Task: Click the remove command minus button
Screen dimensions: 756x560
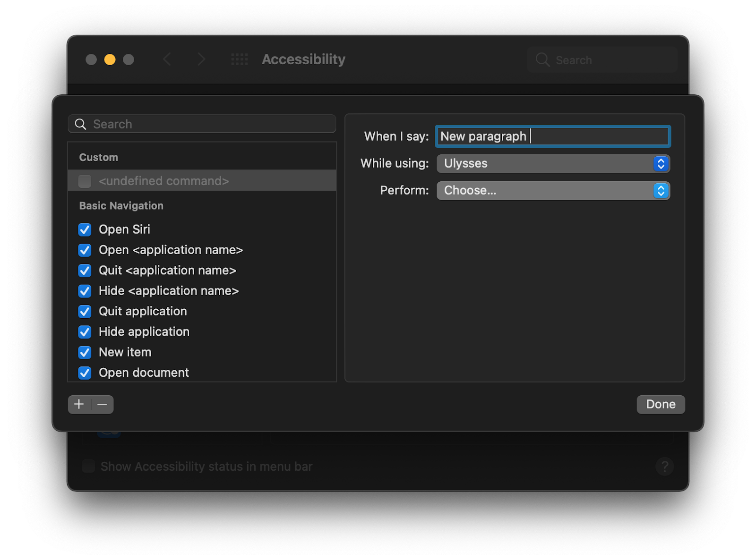Action: (x=102, y=404)
